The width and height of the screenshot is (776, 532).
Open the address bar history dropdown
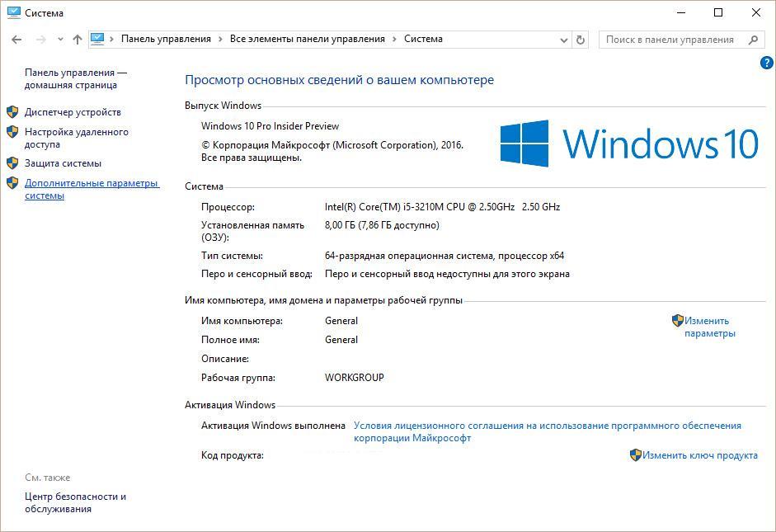(563, 40)
